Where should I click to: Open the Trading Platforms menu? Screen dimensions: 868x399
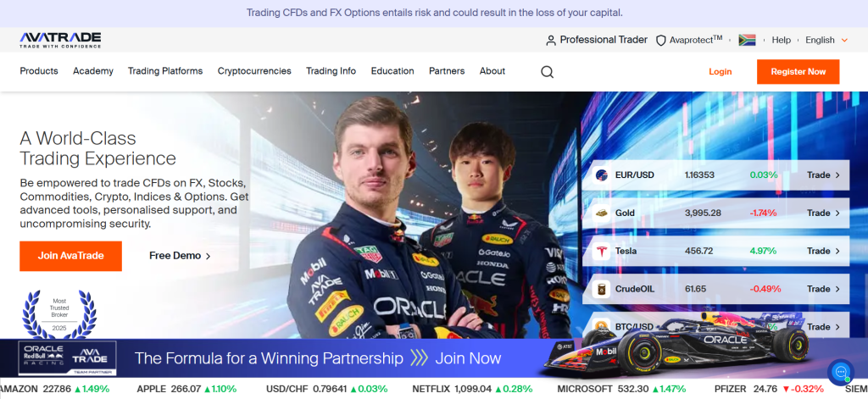165,71
